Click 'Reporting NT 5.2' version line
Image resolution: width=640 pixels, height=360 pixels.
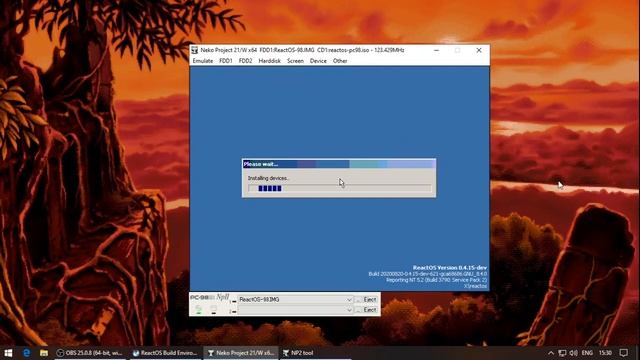point(436,280)
